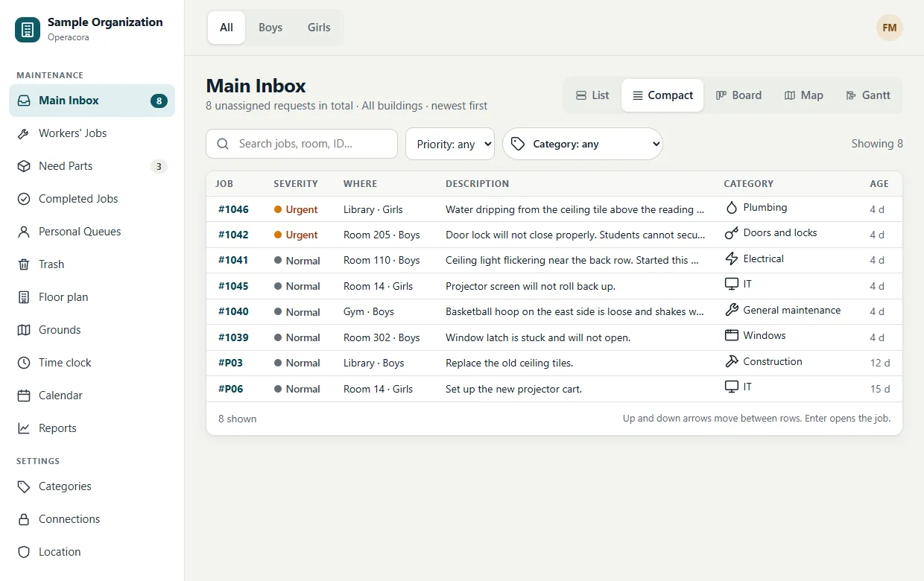Open the Category: any dropdown
This screenshot has height=581, width=924.
click(x=583, y=144)
